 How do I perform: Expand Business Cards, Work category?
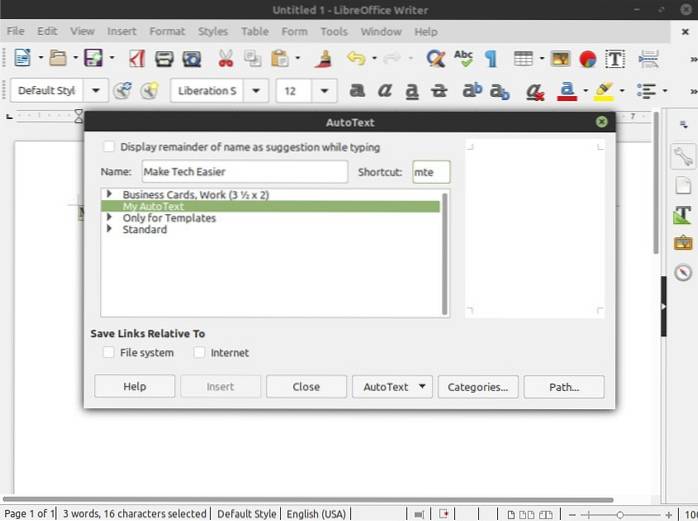tap(109, 194)
